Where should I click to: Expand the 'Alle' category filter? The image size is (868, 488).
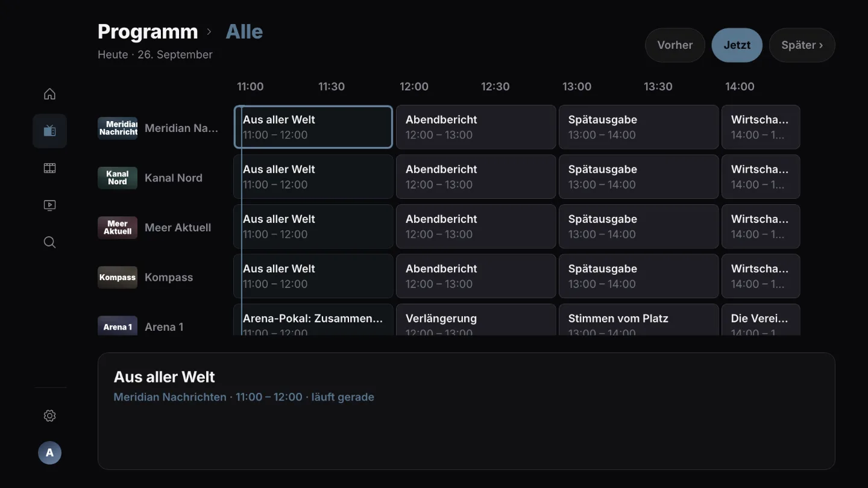pos(244,31)
